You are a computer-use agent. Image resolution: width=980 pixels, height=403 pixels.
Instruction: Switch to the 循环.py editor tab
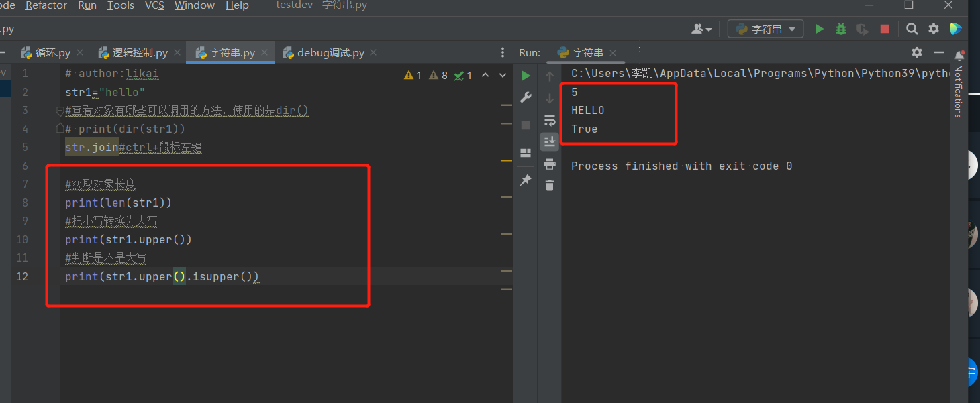coord(53,52)
